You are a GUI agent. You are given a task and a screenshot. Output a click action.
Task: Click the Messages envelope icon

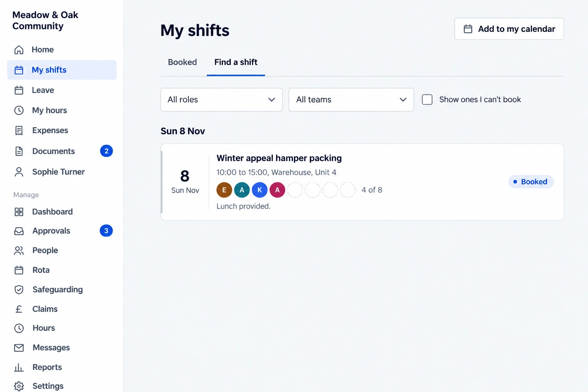click(x=19, y=348)
